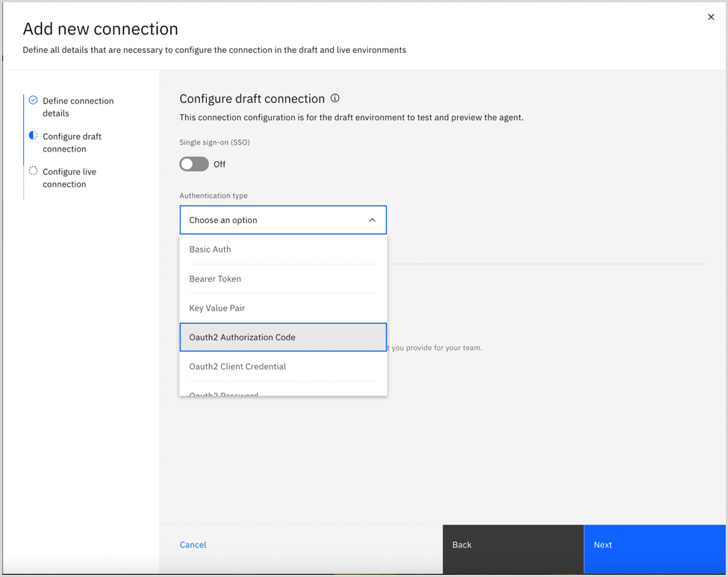Choose Oauth2 Client Credential

coord(282,366)
